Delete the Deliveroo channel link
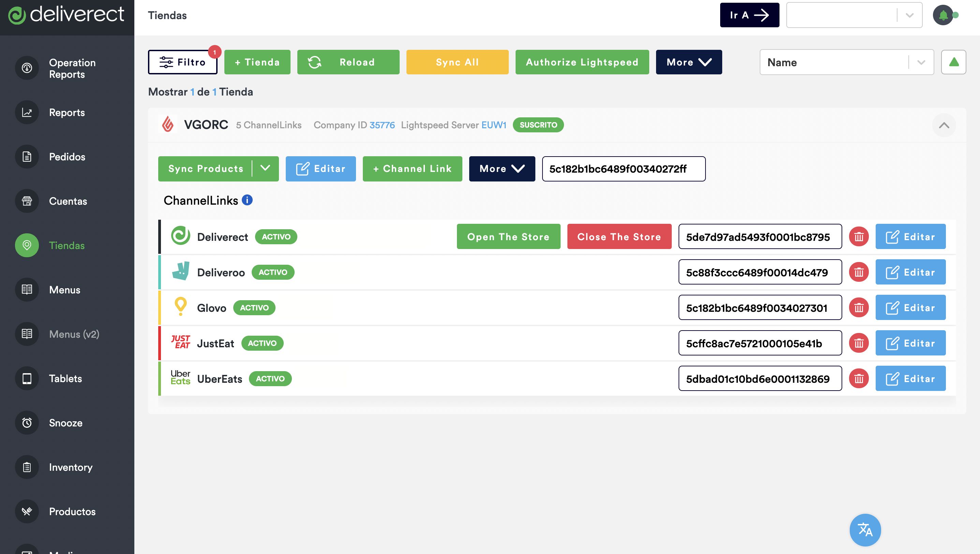The height and width of the screenshot is (554, 980). pos(859,272)
